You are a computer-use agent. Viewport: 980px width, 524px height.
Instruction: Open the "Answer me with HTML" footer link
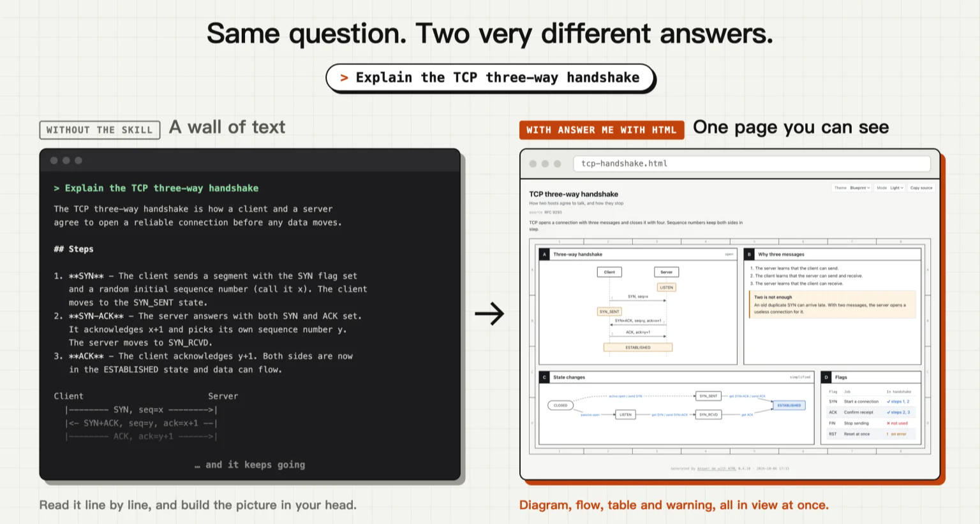[x=716, y=469]
